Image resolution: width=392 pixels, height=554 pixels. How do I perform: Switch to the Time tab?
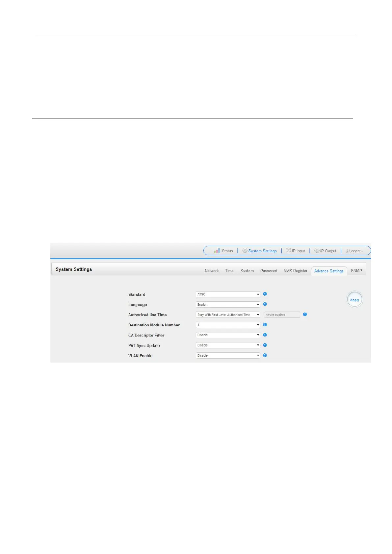pos(229,271)
